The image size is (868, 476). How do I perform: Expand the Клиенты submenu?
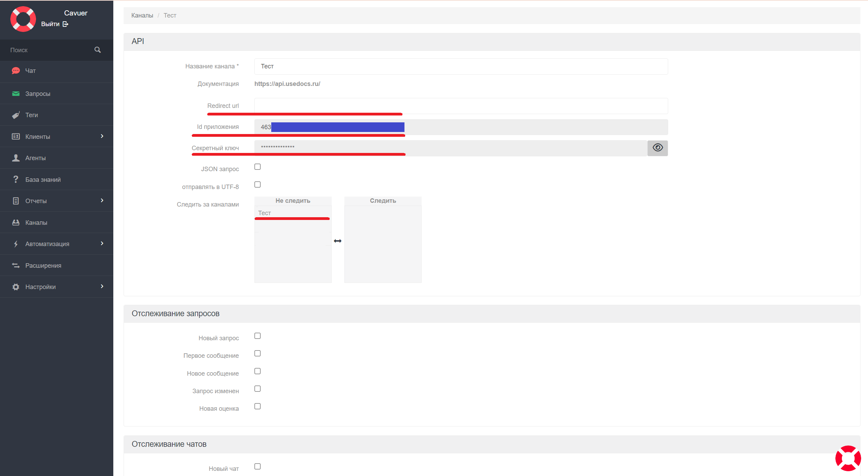coord(102,136)
